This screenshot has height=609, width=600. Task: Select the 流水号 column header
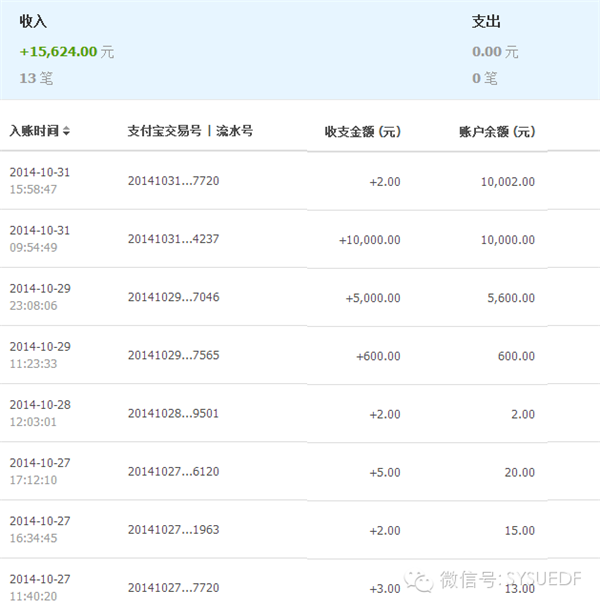[234, 131]
